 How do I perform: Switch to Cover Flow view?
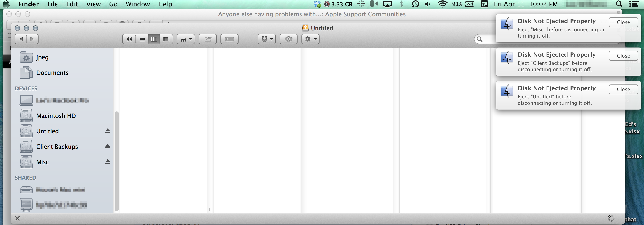click(x=167, y=39)
